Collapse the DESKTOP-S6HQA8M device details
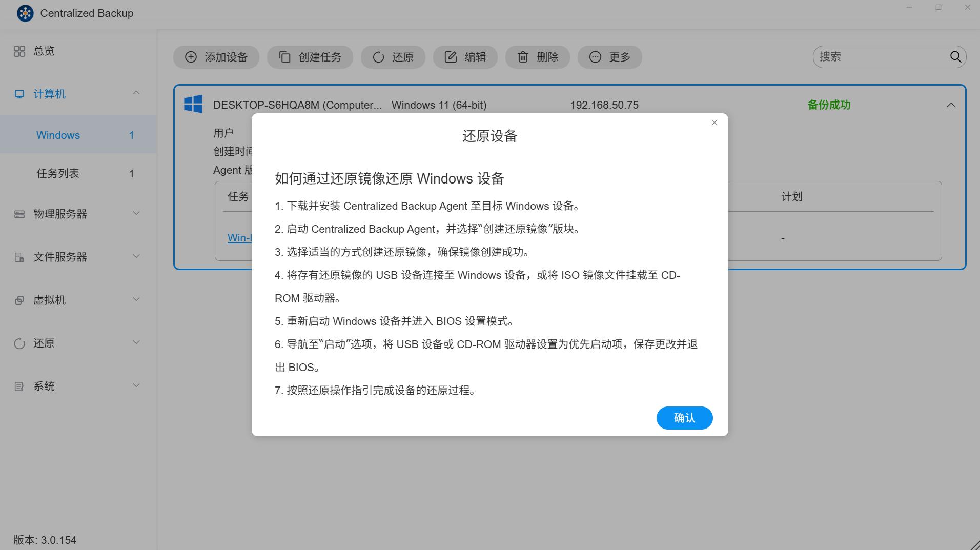Screen dimensions: 980x550 951,105
